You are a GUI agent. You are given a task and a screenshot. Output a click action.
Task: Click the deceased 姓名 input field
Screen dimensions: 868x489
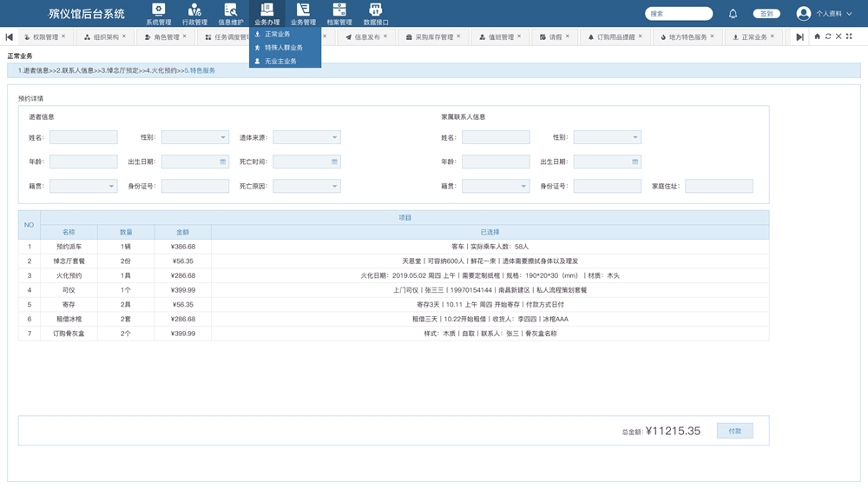83,137
